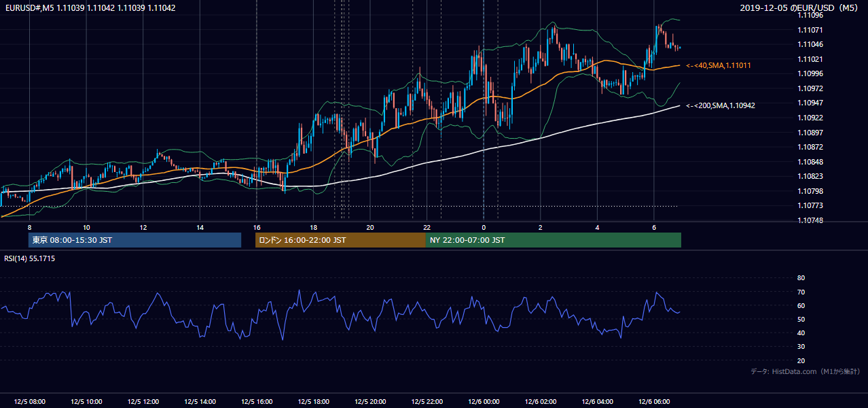Click price axis value 1.11096
The height and width of the screenshot is (408, 868).
[810, 15]
